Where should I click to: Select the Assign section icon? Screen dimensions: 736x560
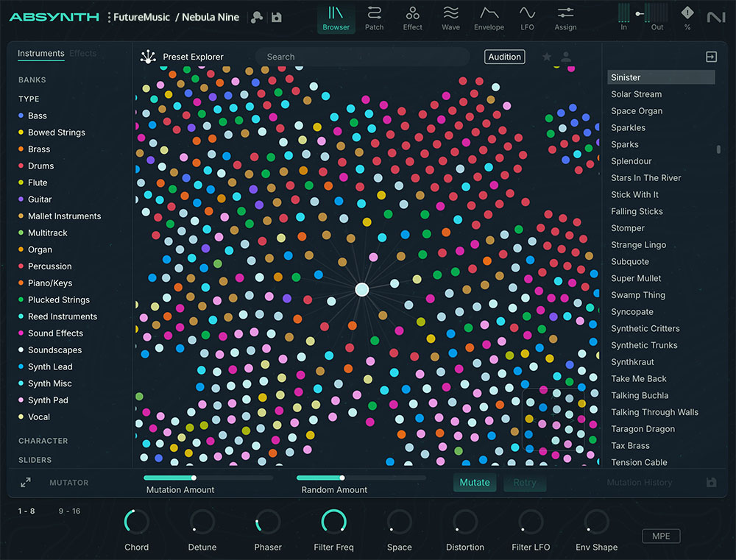[x=565, y=16]
